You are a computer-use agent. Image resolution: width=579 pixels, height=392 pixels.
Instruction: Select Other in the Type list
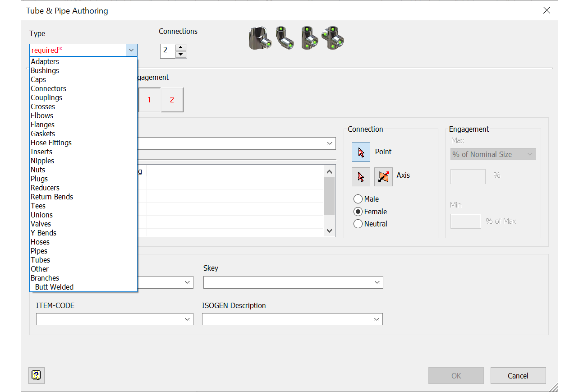click(83, 269)
